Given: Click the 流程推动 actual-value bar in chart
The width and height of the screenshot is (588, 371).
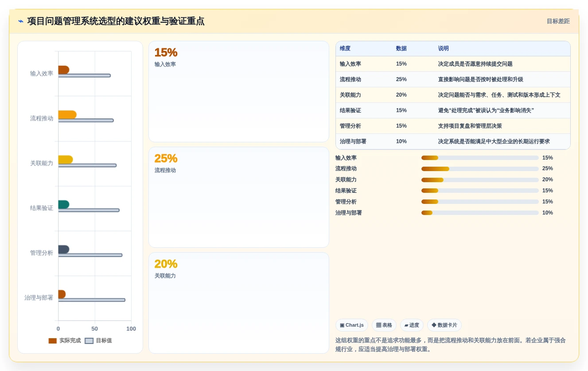Looking at the screenshot, I should (x=67, y=115).
